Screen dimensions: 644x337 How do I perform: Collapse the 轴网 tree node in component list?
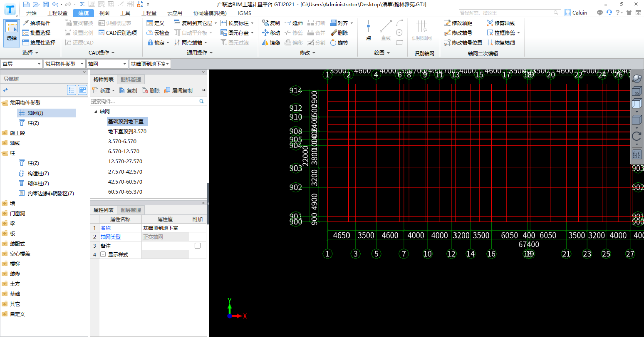click(x=96, y=111)
